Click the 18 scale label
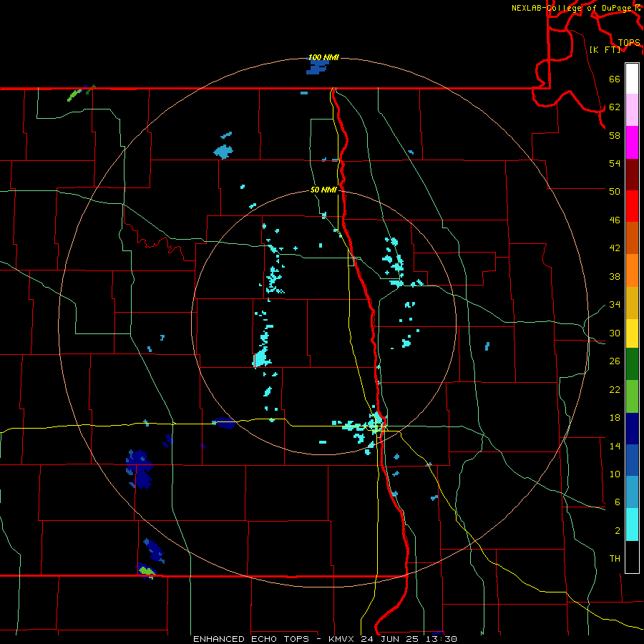The width and height of the screenshot is (644, 644). pos(615,418)
